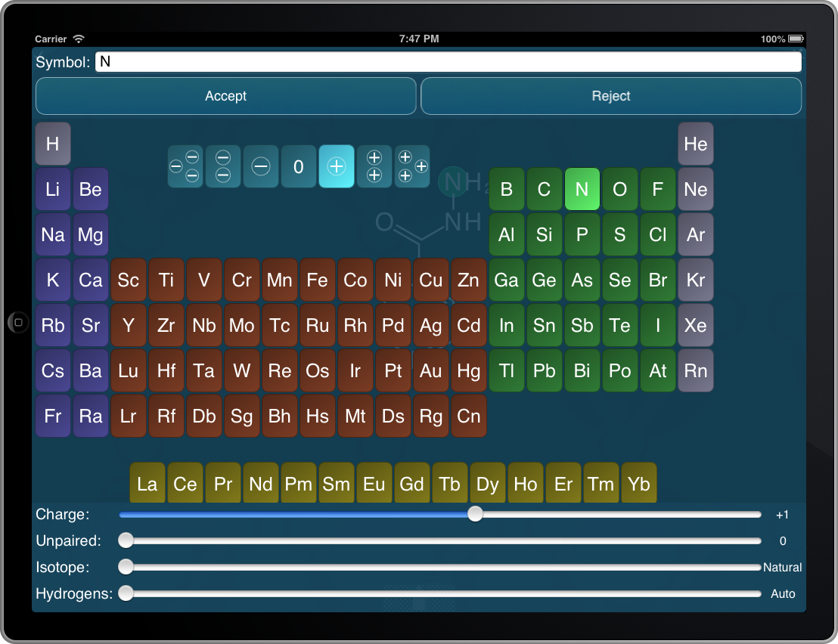
Task: Choose the double plus charge icon
Action: tap(374, 166)
